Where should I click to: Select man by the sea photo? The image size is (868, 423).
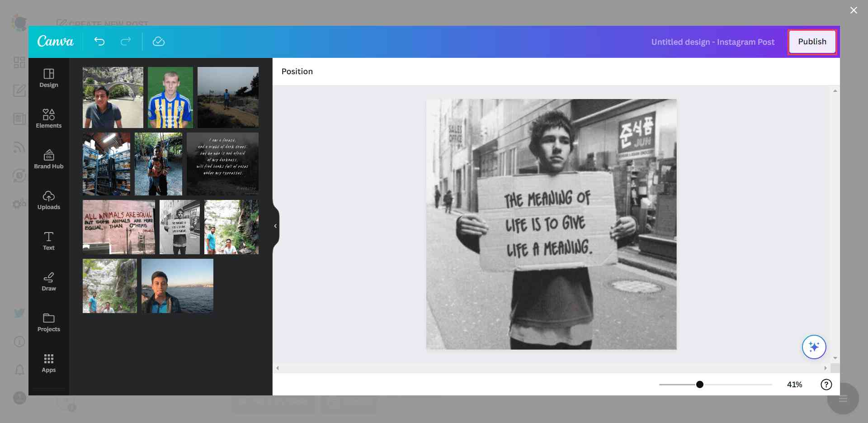point(177,286)
